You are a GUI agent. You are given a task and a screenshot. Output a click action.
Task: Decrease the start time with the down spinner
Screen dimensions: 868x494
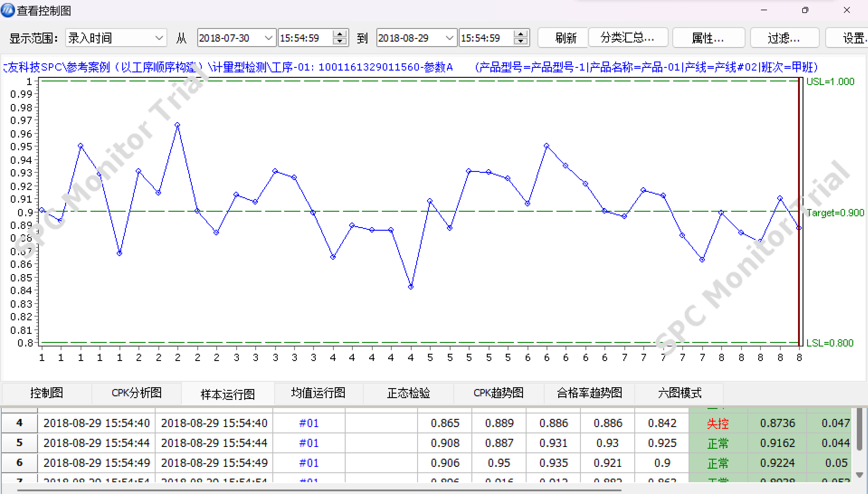[x=339, y=41]
